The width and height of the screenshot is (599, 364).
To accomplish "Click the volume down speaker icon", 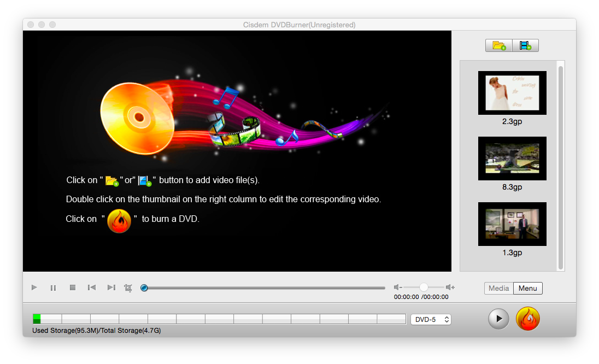I will (398, 287).
